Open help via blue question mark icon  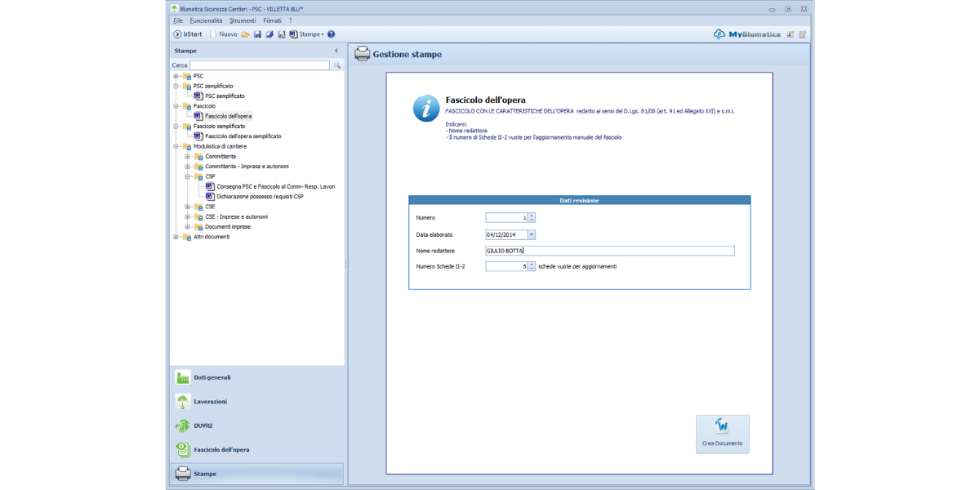(332, 34)
